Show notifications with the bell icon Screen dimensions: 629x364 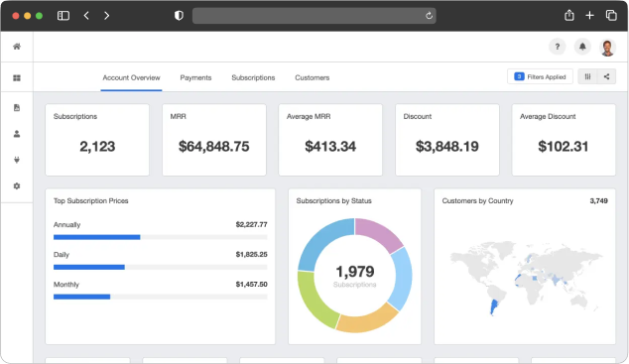582,47
